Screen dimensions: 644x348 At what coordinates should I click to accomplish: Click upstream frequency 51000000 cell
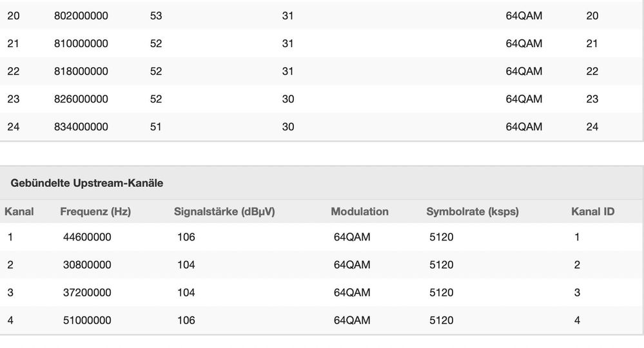87,320
